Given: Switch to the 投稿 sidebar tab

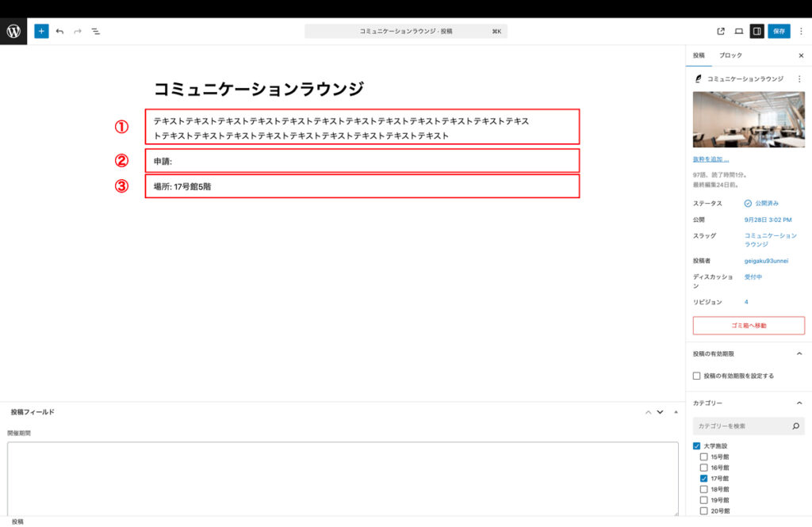Looking at the screenshot, I should [x=699, y=56].
